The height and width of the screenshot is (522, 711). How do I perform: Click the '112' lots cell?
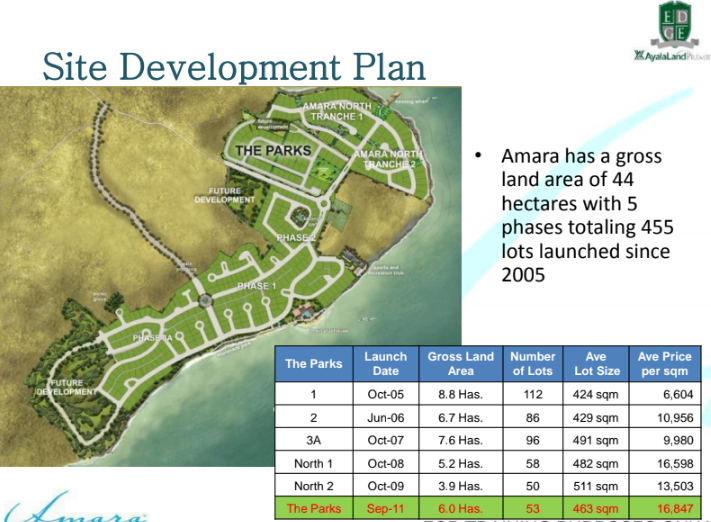tap(533, 394)
